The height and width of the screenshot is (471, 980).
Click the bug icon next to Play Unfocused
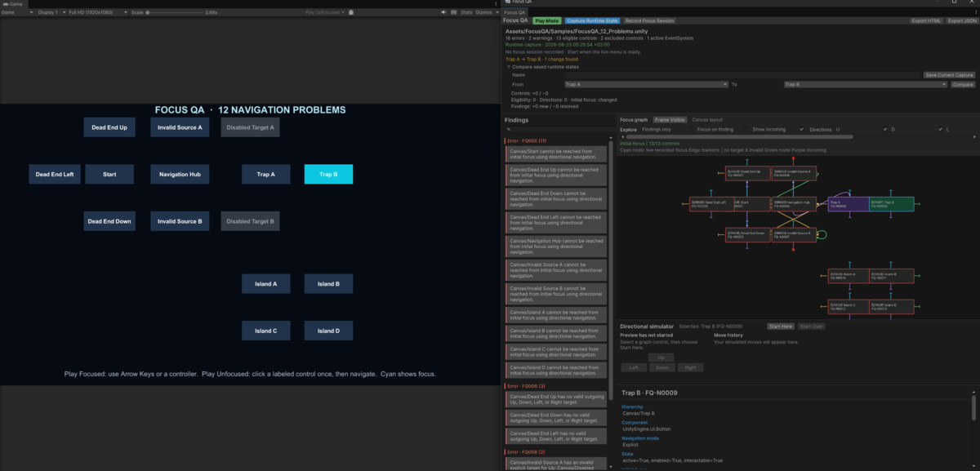pos(351,13)
